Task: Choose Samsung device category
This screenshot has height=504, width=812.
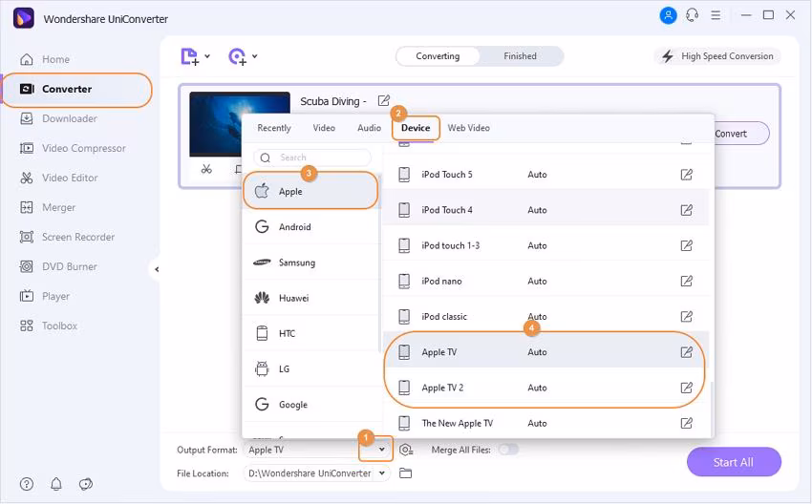Action: pyautogui.click(x=310, y=262)
